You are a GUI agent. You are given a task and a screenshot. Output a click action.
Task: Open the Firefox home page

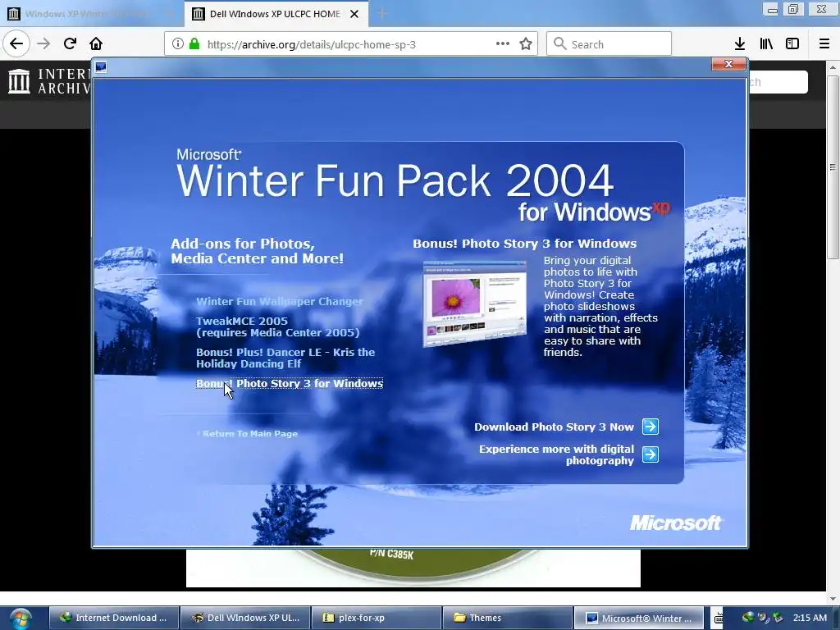coord(96,43)
